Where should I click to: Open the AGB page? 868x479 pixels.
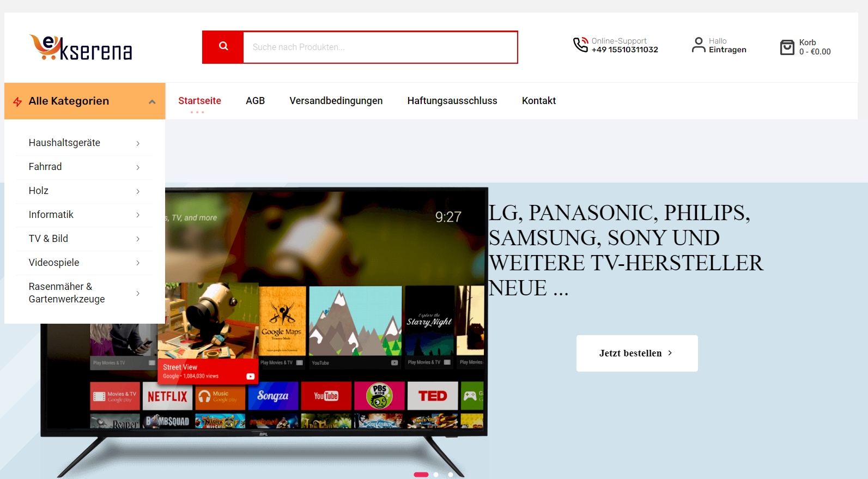255,101
